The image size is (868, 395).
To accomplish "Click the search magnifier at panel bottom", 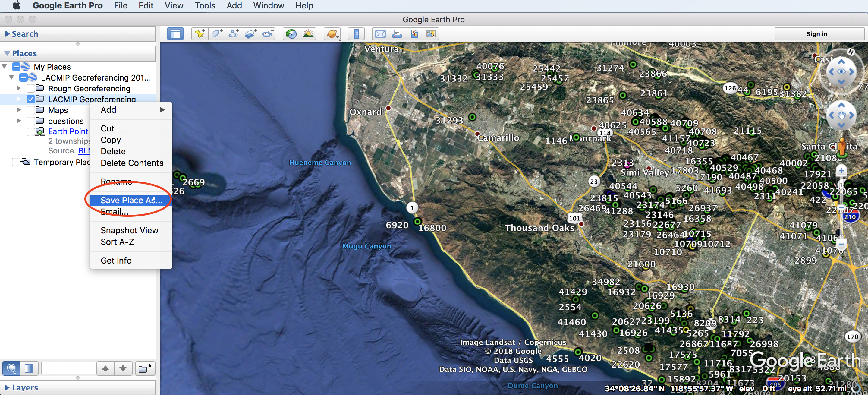I will (x=11, y=368).
